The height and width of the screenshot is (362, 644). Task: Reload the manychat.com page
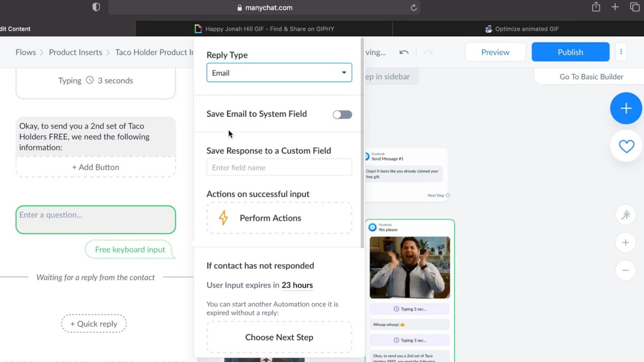coord(413,8)
